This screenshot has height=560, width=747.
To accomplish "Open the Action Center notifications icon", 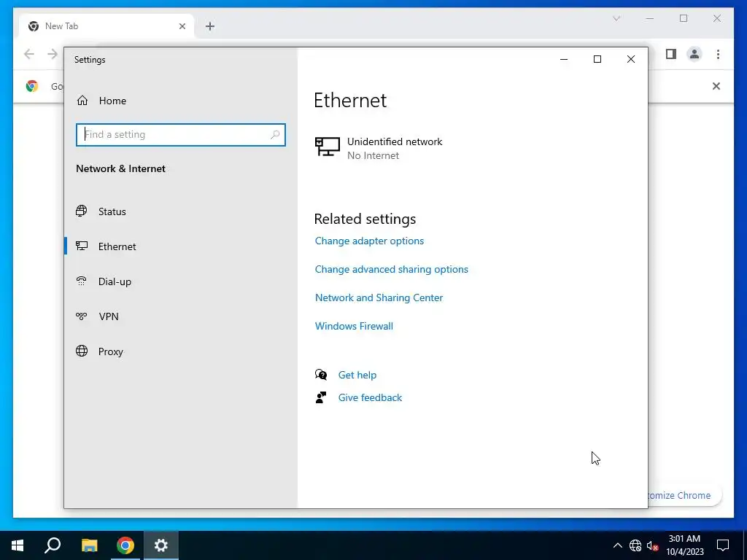I will [x=723, y=545].
